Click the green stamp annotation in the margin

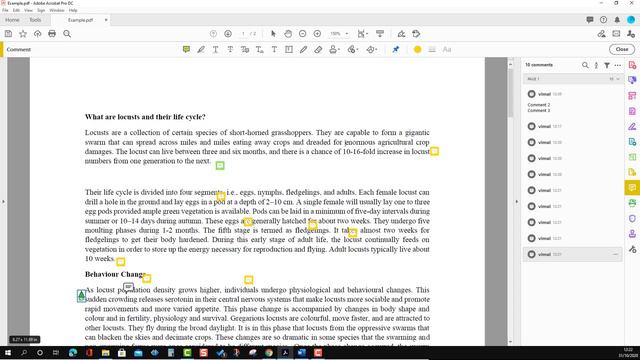pos(82,296)
